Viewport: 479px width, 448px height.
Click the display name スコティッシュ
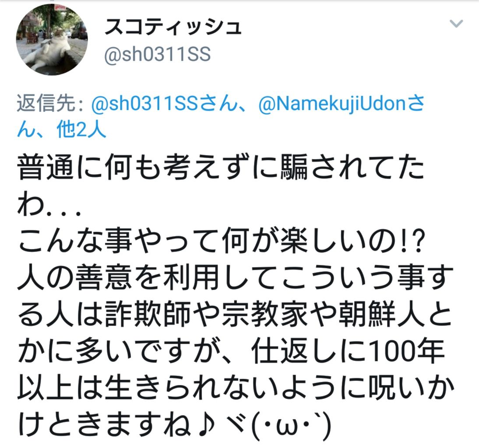pyautogui.click(x=173, y=27)
